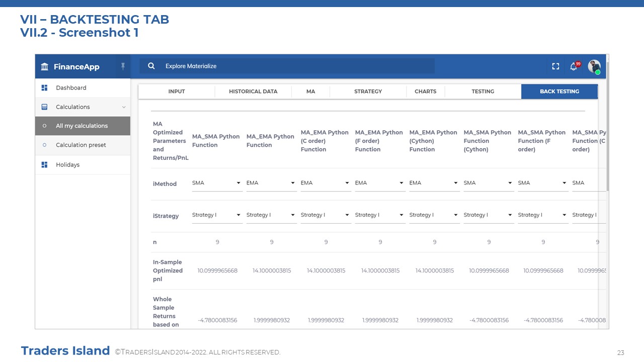Open Calculation preset page
The image size is (644, 362).
[x=83, y=145]
